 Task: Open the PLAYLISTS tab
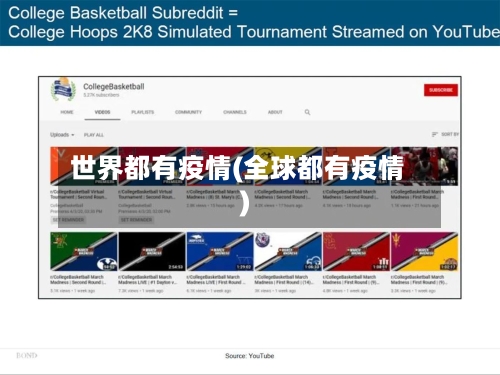point(143,112)
